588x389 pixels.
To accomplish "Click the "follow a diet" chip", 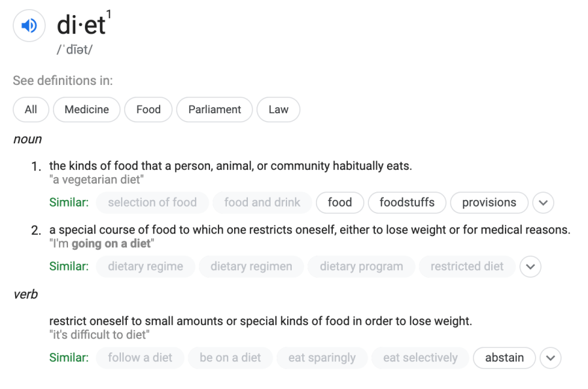I will pos(140,358).
